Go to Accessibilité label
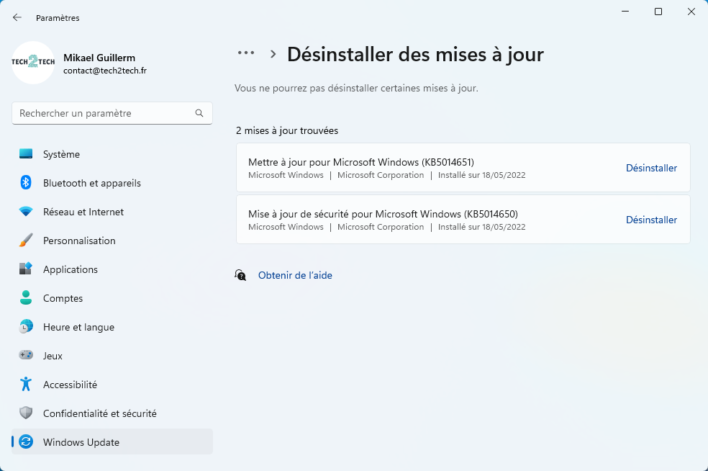708x471 pixels. (70, 385)
